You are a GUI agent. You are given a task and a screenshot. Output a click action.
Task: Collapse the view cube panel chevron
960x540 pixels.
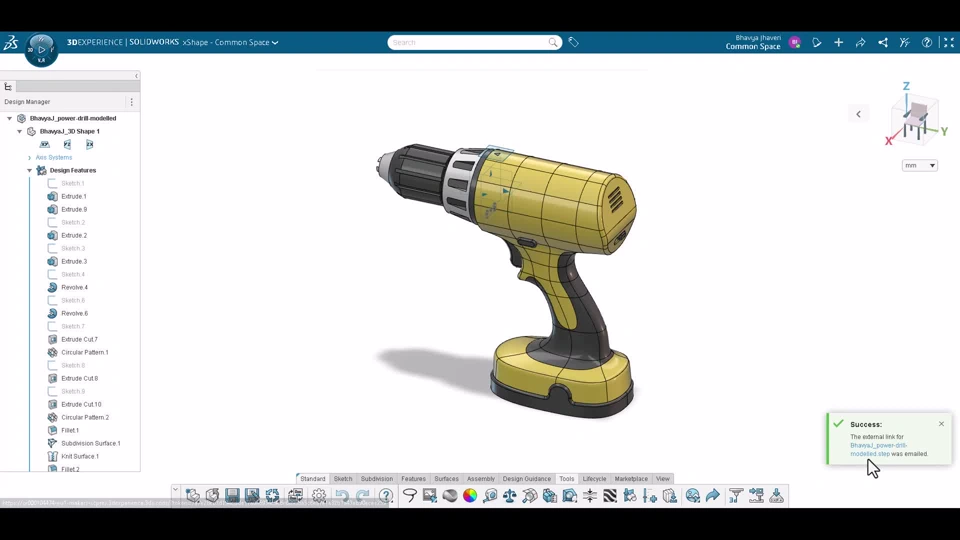[x=858, y=114]
